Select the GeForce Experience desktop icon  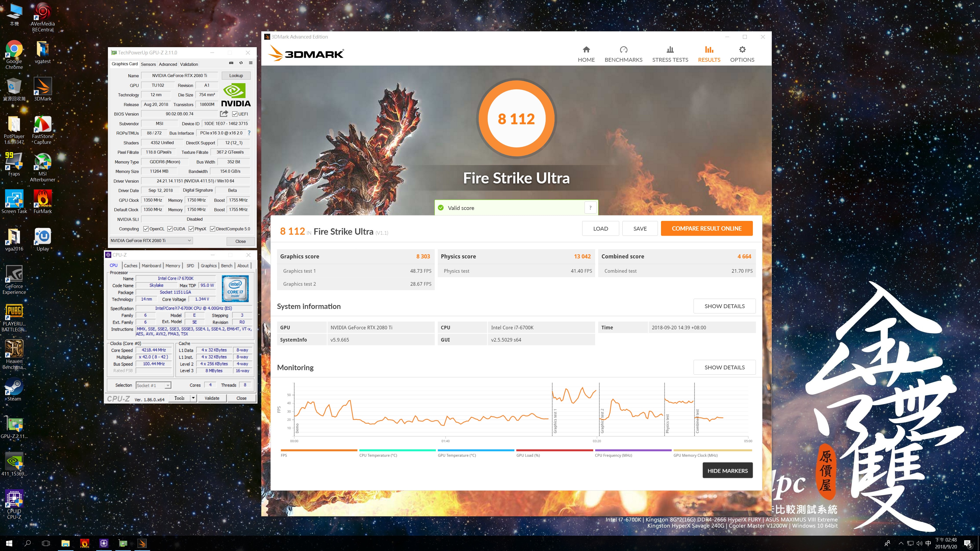pyautogui.click(x=14, y=280)
